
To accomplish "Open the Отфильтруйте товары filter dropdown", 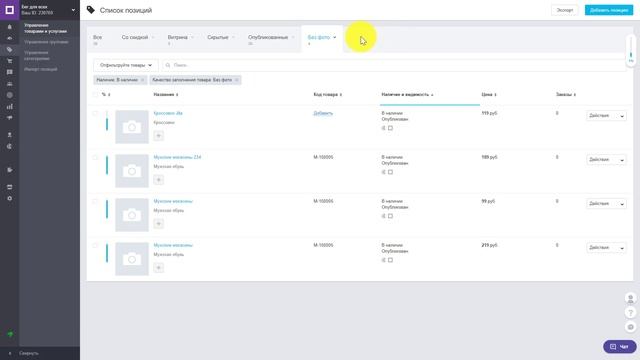I will 126,65.
